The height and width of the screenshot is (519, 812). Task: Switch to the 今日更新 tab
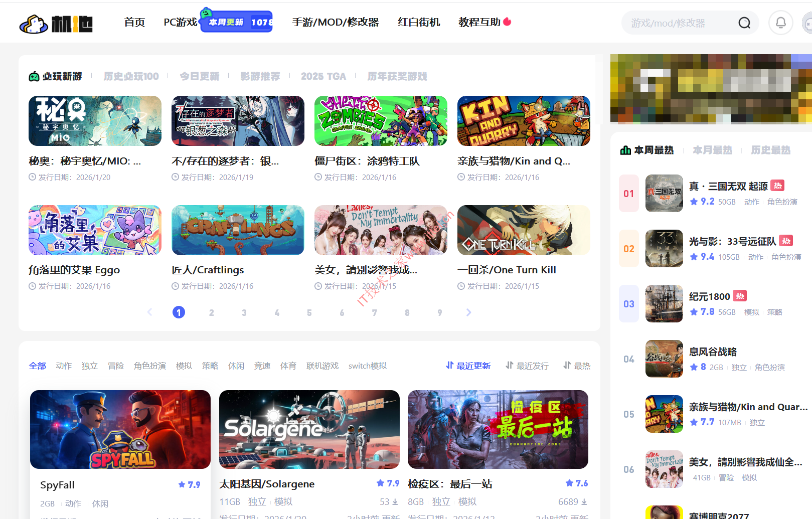pos(199,76)
